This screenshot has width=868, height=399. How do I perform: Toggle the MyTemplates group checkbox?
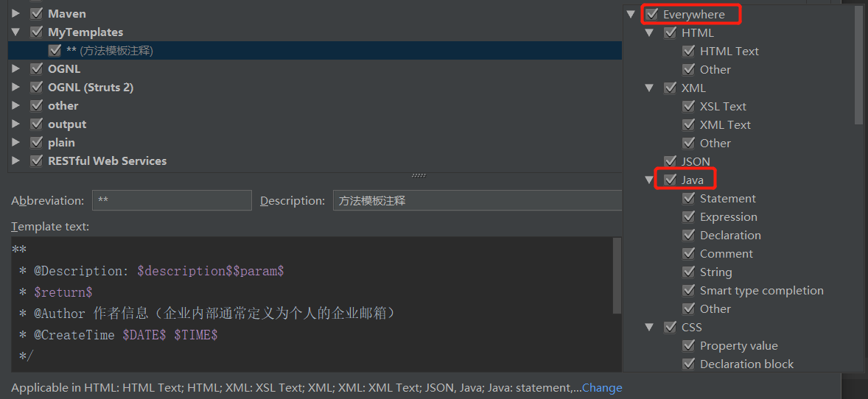click(x=37, y=32)
